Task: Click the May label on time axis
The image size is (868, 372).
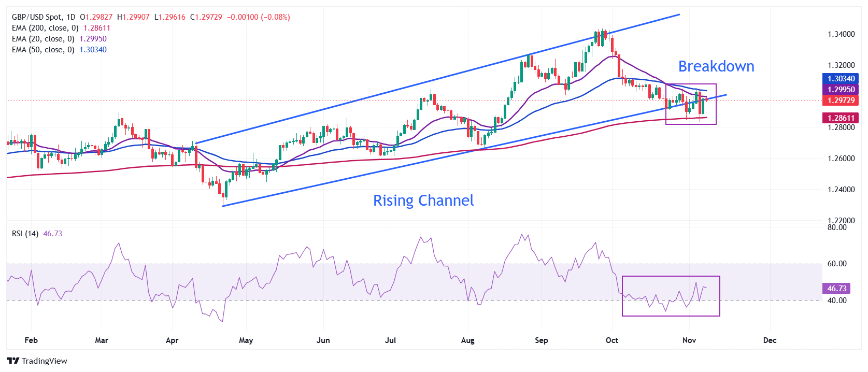Action: [246, 340]
